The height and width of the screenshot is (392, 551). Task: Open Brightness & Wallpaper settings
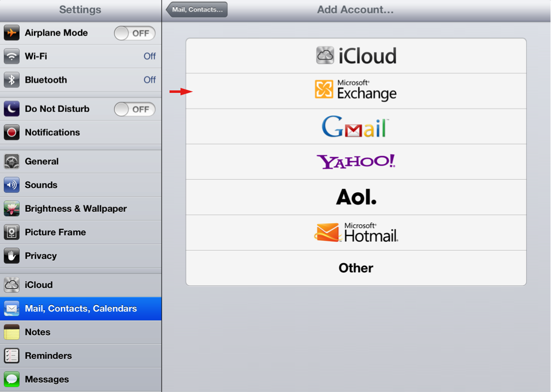point(80,209)
